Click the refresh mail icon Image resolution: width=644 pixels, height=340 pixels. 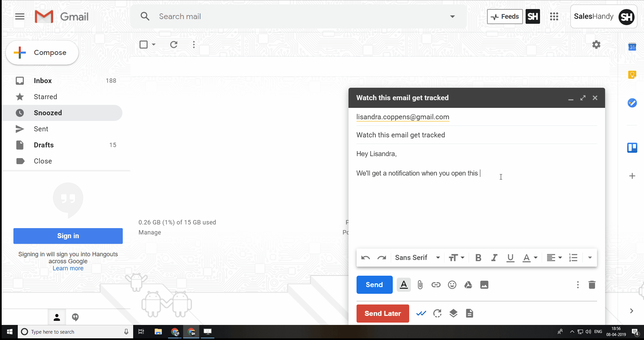coord(174,45)
